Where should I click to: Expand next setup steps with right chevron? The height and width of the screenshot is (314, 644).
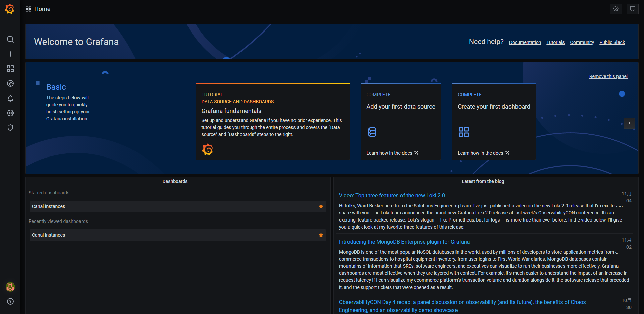629,123
